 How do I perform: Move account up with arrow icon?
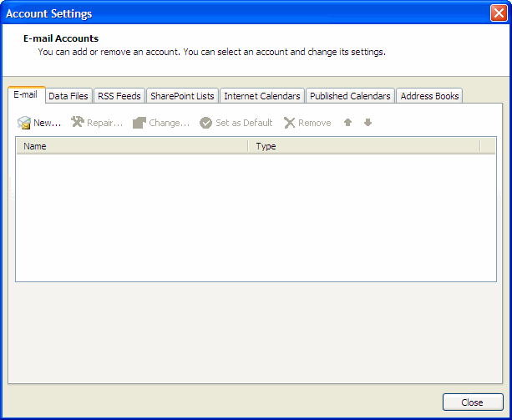pyautogui.click(x=347, y=123)
